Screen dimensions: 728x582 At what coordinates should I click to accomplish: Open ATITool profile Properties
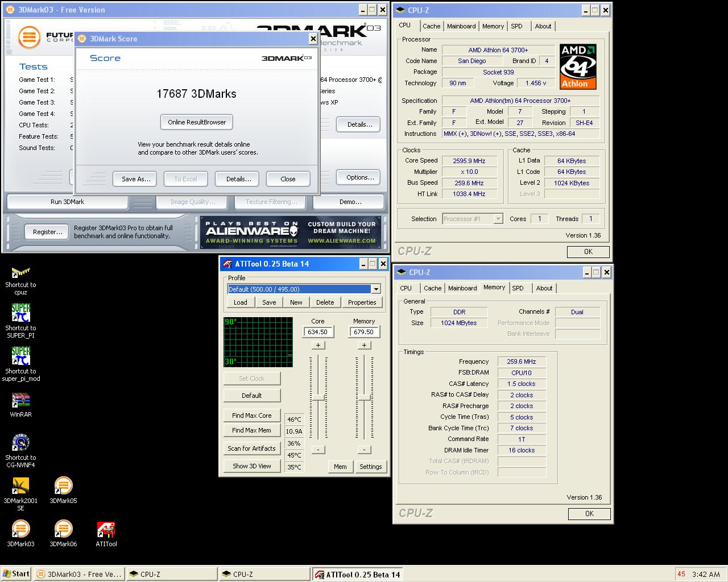[x=362, y=302]
